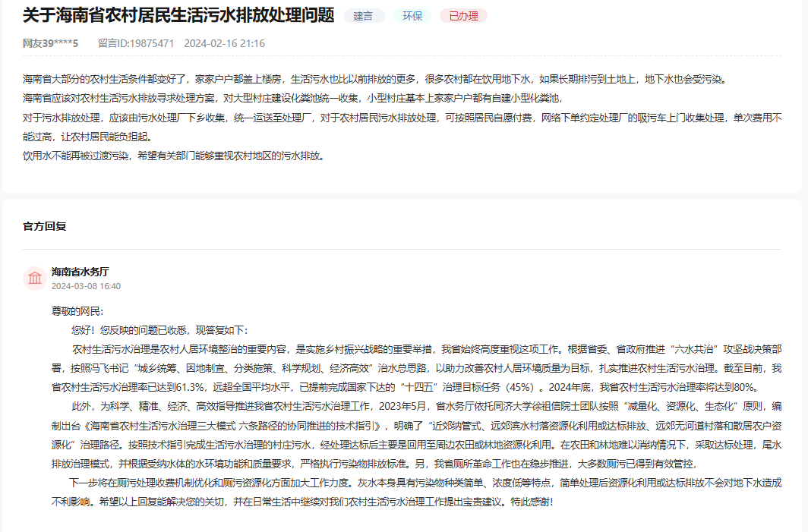Click the 环保 category tag
Screen dimensions: 808x532
(x=412, y=16)
